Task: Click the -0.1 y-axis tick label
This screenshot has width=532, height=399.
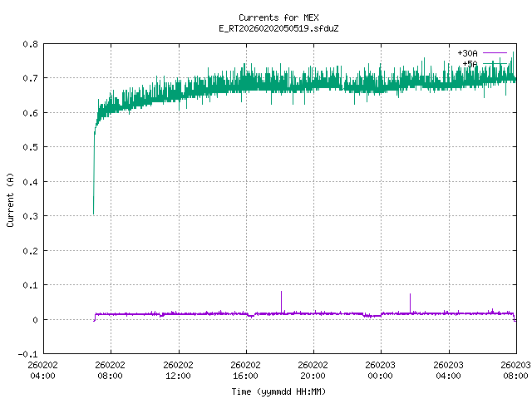Action: coord(27,354)
